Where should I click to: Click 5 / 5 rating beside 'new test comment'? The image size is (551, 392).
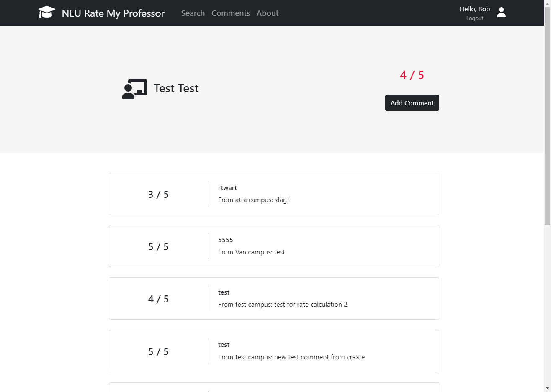click(158, 352)
